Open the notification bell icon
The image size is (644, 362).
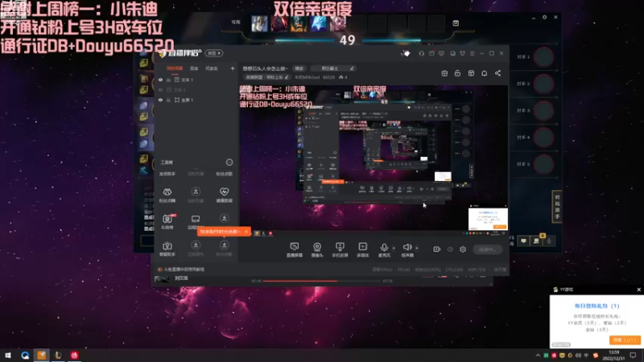coord(485,73)
